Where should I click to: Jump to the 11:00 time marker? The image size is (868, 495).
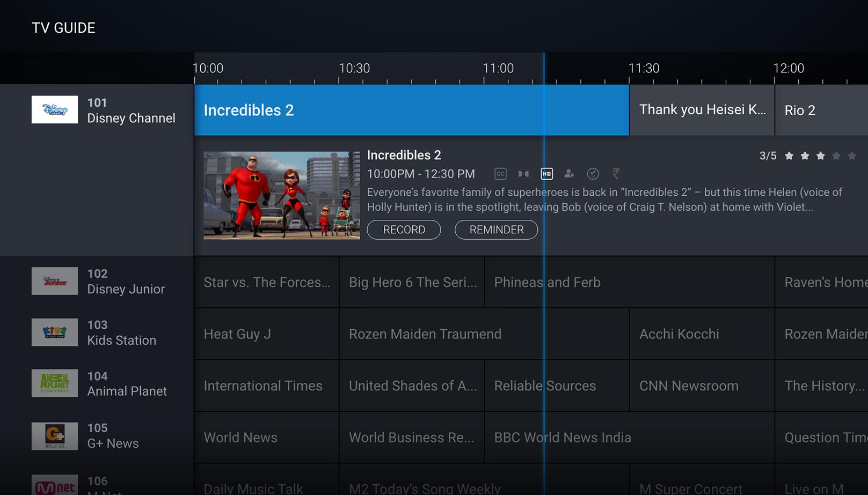(498, 68)
